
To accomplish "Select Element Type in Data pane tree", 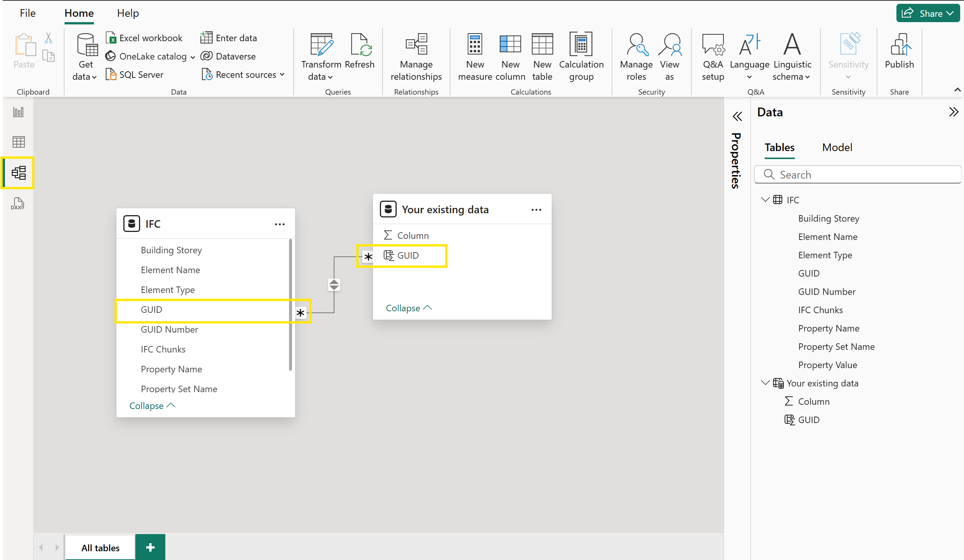I will [825, 254].
